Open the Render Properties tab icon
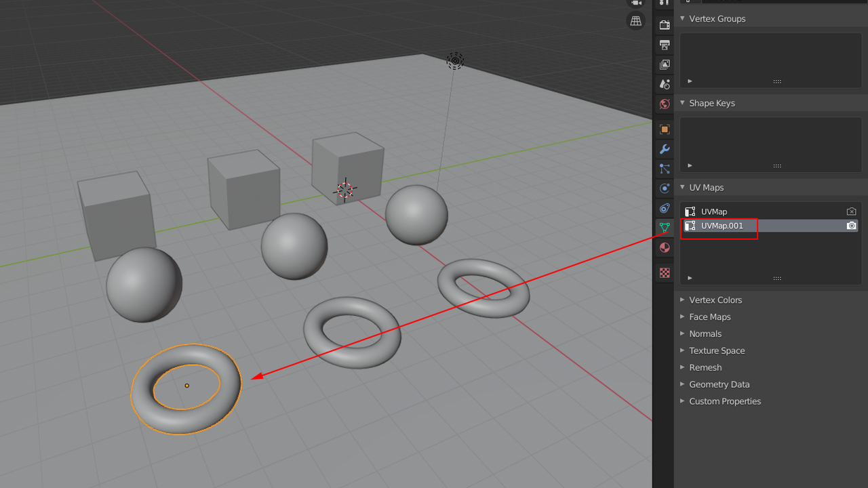The width and height of the screenshot is (868, 488). (664, 24)
